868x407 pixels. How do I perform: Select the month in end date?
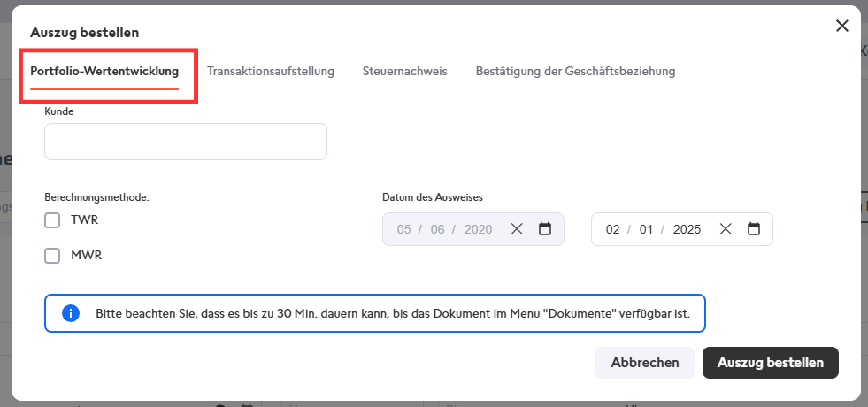tap(646, 229)
